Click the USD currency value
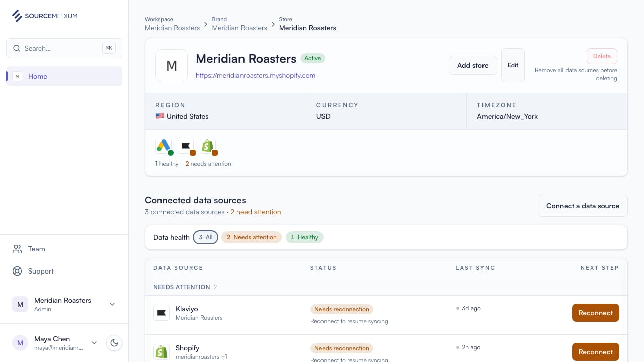Viewport: 644px width, 362px height. coord(324,116)
